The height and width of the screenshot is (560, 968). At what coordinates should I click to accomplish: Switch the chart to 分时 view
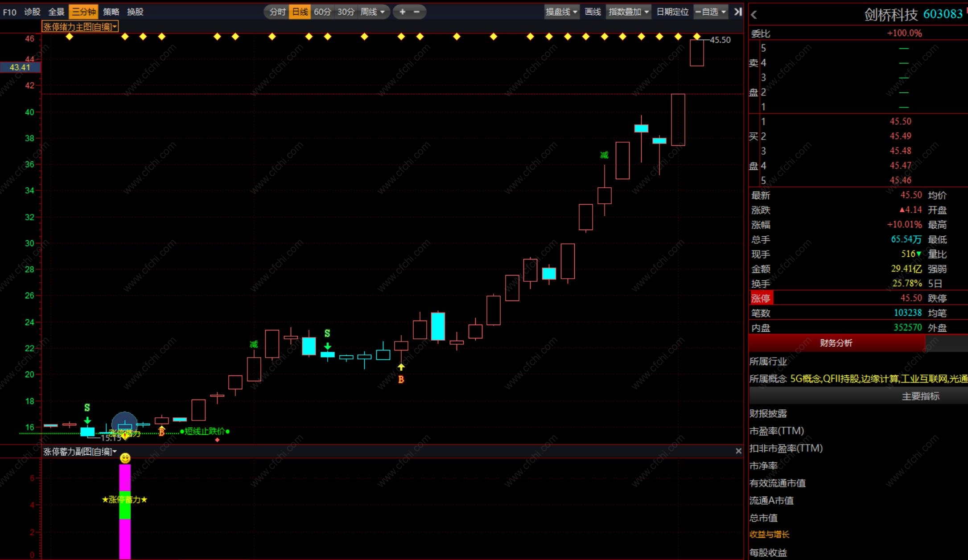(x=277, y=12)
